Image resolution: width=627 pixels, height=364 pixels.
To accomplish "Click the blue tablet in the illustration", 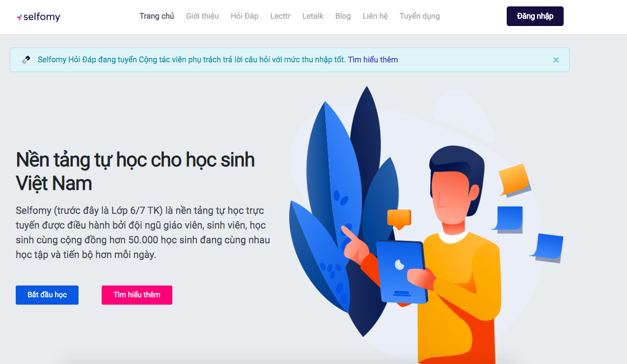I will (402, 271).
